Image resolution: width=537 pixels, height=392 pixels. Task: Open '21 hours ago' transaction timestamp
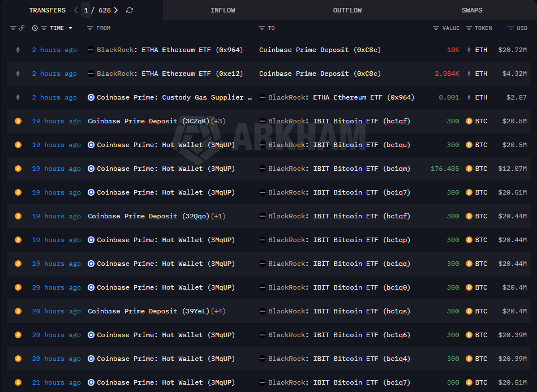point(57,382)
